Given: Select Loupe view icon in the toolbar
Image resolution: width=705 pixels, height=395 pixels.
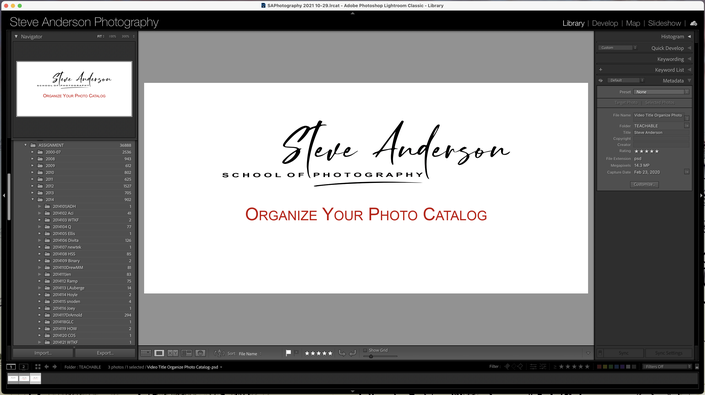Looking at the screenshot, I should (159, 353).
